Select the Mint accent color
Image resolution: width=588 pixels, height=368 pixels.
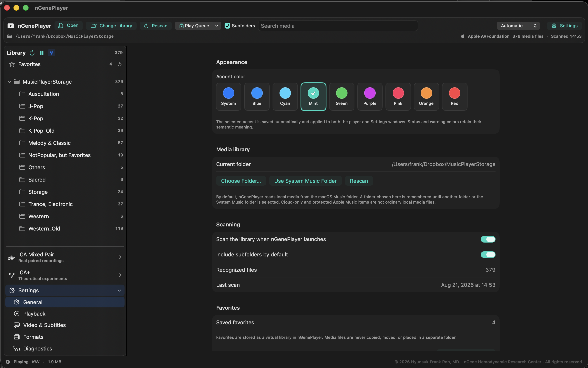point(313,97)
